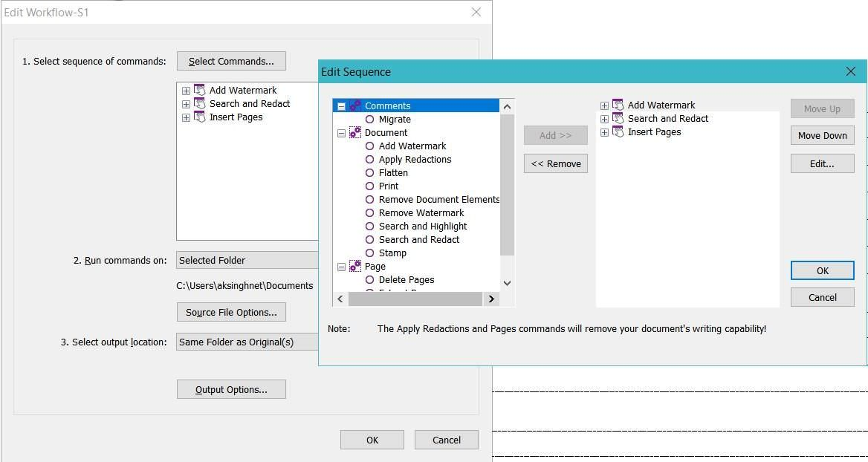Select the Stamp command radio circle
The image size is (868, 462).
pyautogui.click(x=370, y=253)
